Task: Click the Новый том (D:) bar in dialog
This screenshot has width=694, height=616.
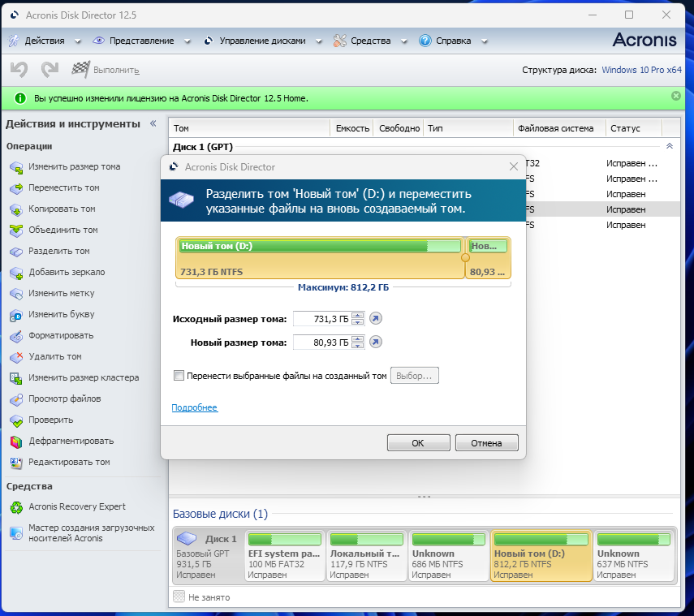Action: 320,246
